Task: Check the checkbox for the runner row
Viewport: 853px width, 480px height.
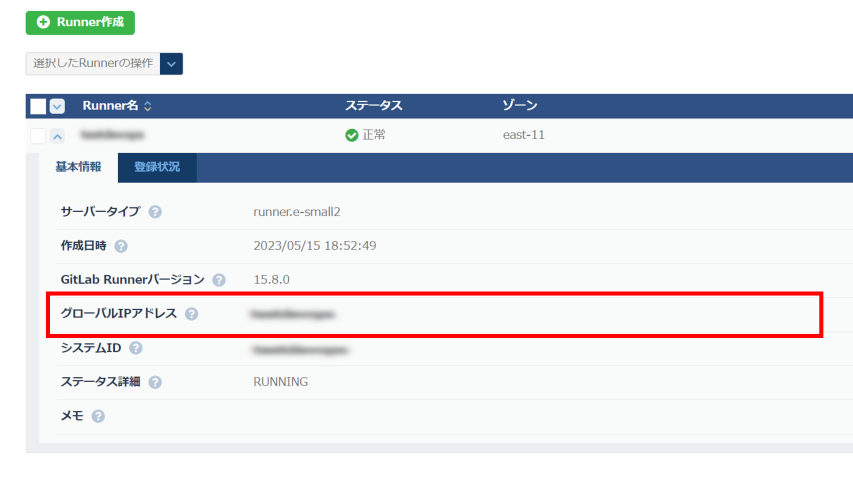Action: 38,135
